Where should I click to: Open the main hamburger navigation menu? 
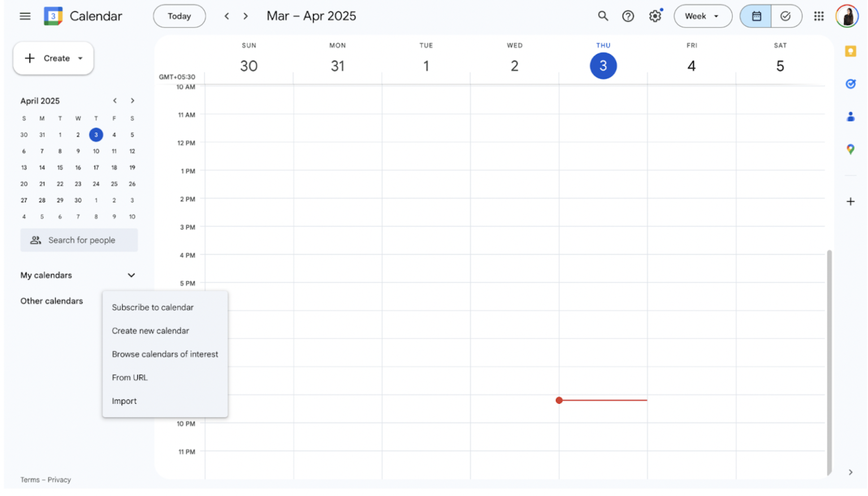25,16
